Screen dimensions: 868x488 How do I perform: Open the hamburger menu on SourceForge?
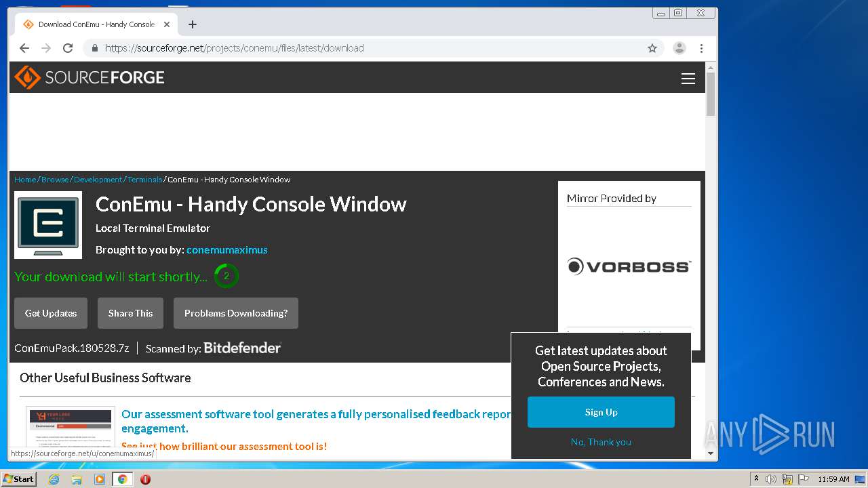pyautogui.click(x=688, y=79)
